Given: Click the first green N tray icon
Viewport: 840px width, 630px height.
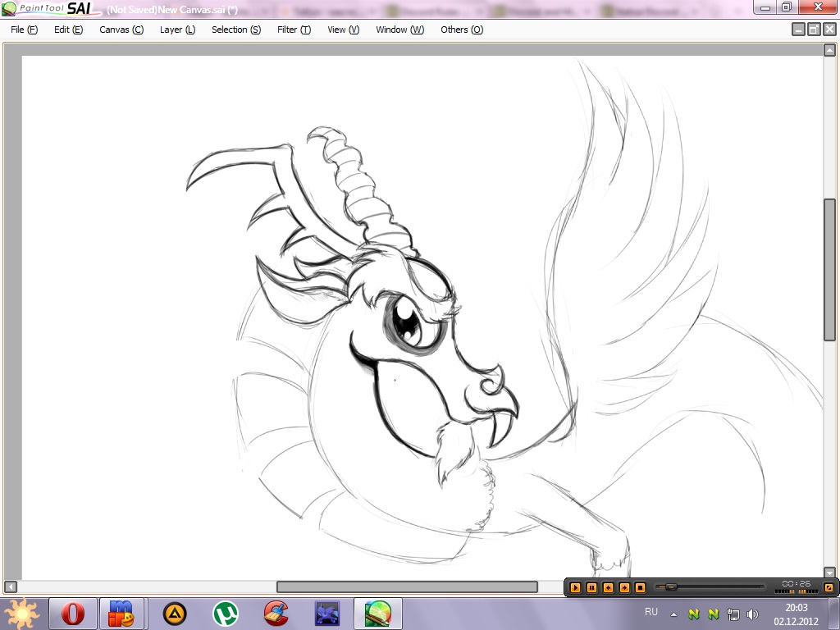Looking at the screenshot, I should [694, 614].
